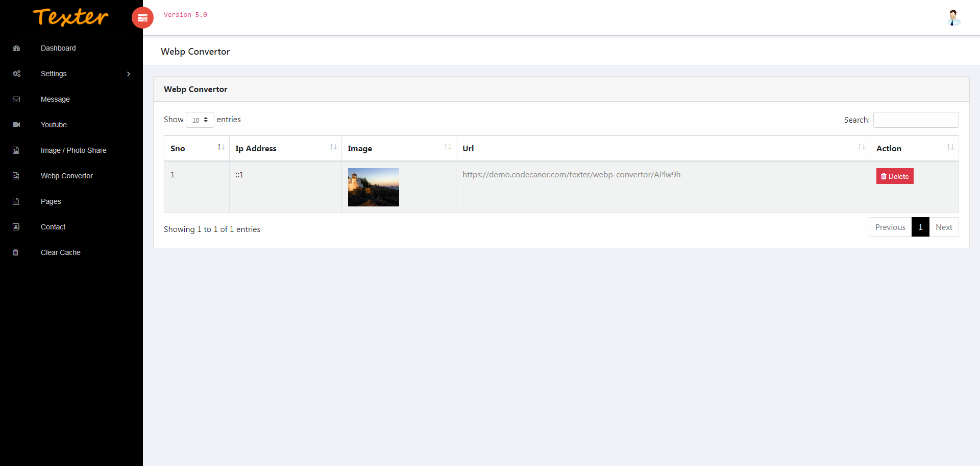Expand the Settings submenu chevron

(x=129, y=74)
